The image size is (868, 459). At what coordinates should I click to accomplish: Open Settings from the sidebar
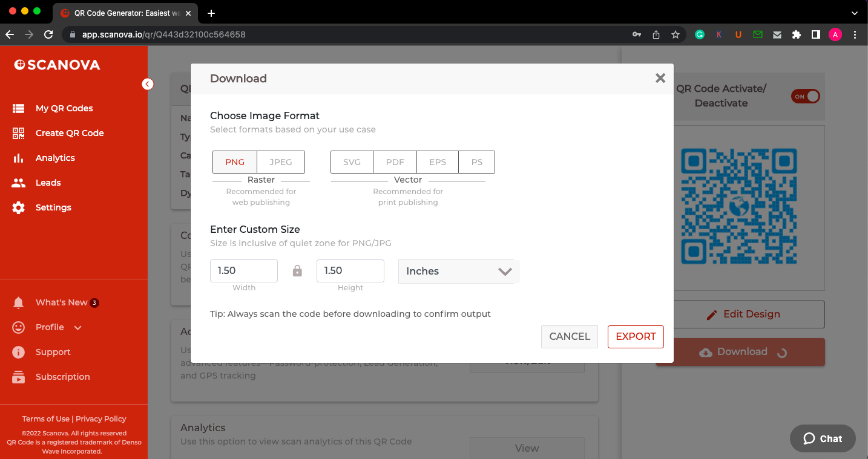pyautogui.click(x=53, y=207)
